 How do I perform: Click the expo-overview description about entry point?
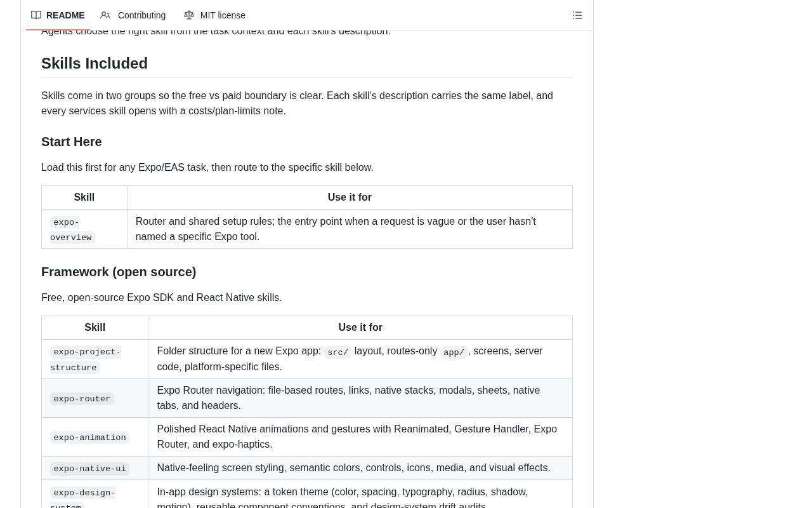coord(336,229)
